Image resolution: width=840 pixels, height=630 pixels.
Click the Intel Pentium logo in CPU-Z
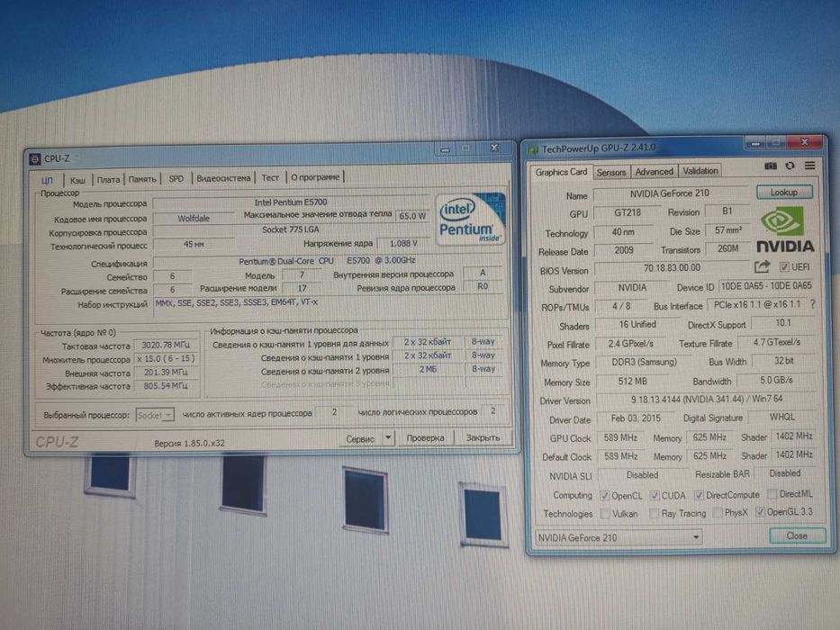point(470,219)
